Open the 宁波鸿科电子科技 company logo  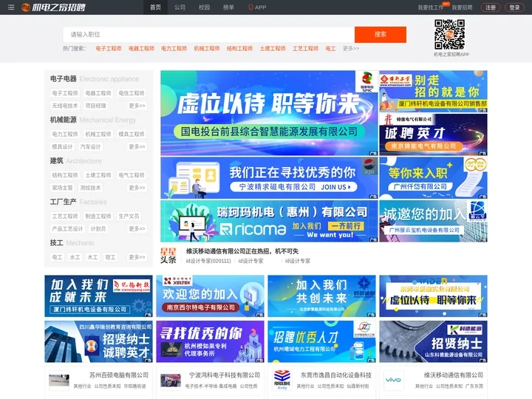[x=171, y=381]
